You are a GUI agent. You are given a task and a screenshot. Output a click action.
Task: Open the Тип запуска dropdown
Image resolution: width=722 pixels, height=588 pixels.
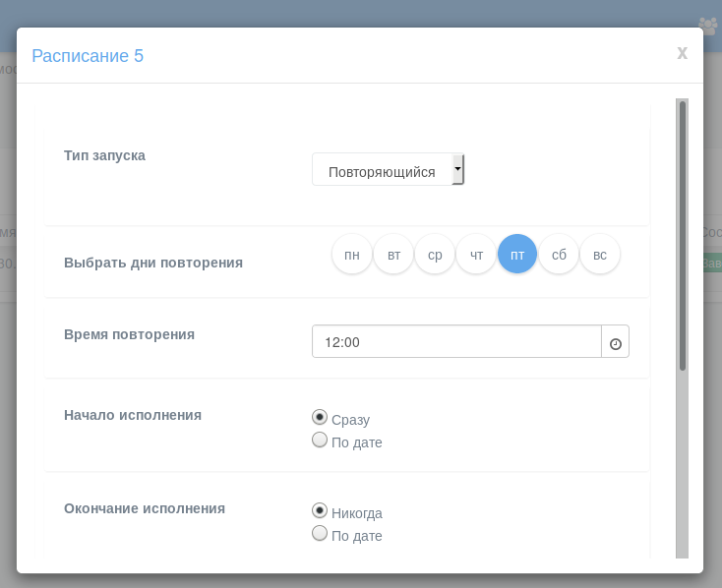pyautogui.click(x=388, y=169)
